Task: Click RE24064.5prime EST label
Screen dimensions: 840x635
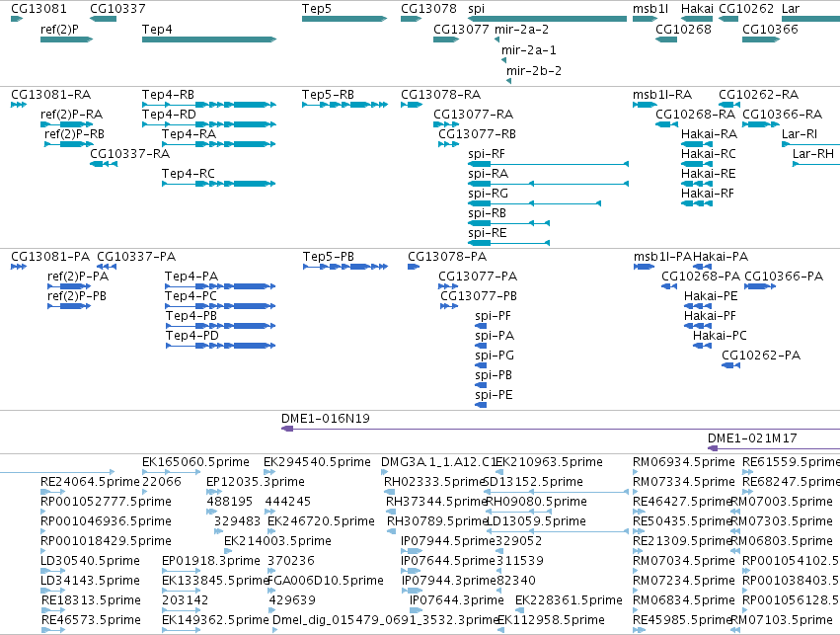Action: coord(90,482)
